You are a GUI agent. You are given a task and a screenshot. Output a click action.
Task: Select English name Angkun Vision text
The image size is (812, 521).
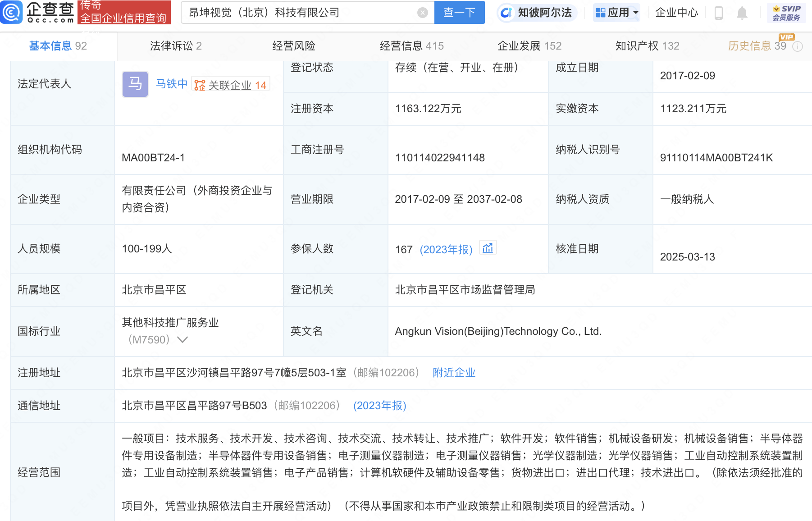498,331
